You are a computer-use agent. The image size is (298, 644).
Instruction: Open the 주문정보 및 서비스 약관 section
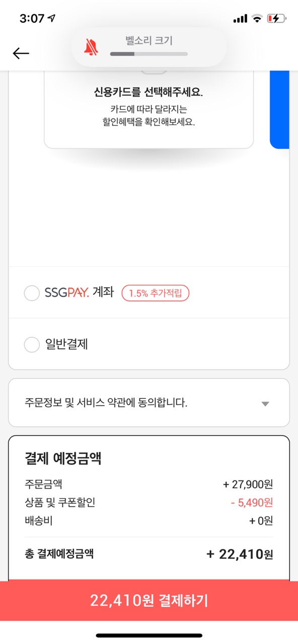pos(149,403)
